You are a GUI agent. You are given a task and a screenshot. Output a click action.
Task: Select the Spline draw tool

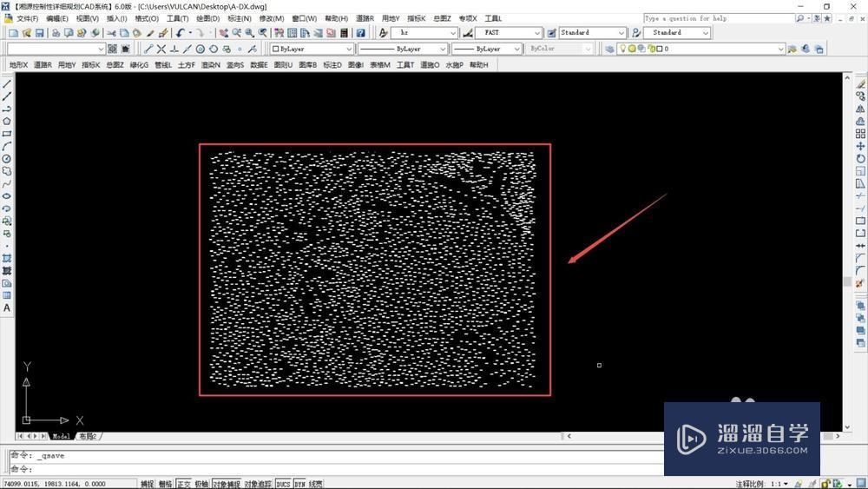(x=7, y=183)
